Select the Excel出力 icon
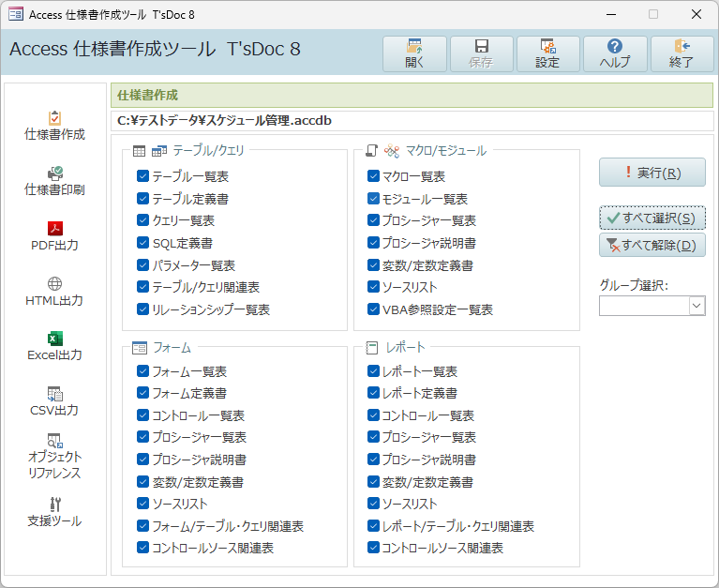This screenshot has height=588, width=719. click(54, 339)
